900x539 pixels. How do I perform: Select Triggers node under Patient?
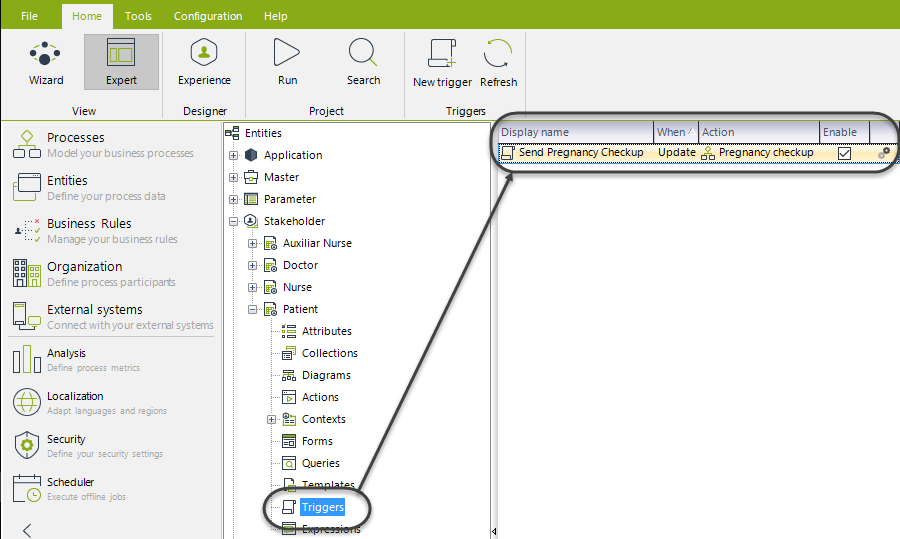coord(322,507)
